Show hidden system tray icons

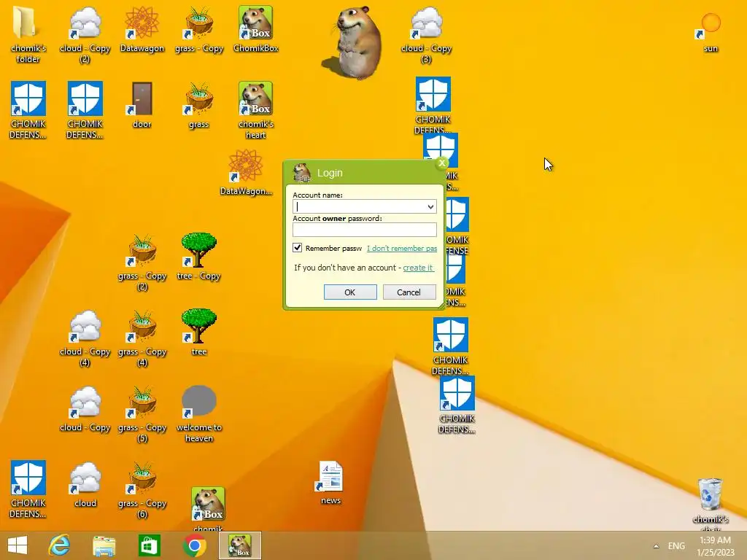656,546
